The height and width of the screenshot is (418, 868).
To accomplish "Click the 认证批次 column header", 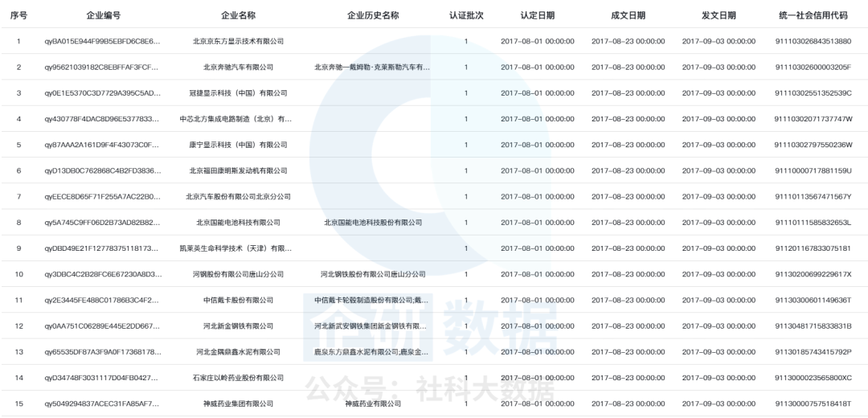I will 466,15.
